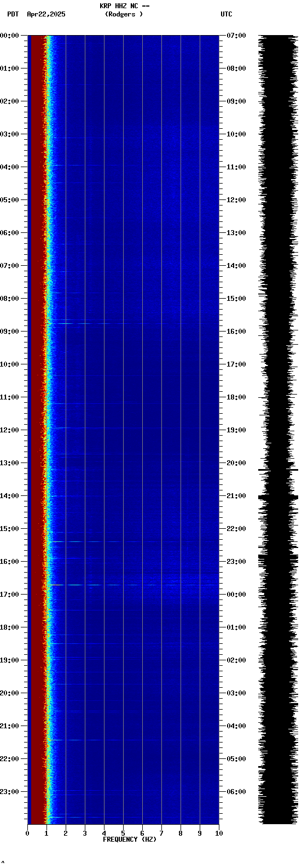This screenshot has height=868, width=302.
Task: Click the PDT axis 23:00 label
Action: 9,792
